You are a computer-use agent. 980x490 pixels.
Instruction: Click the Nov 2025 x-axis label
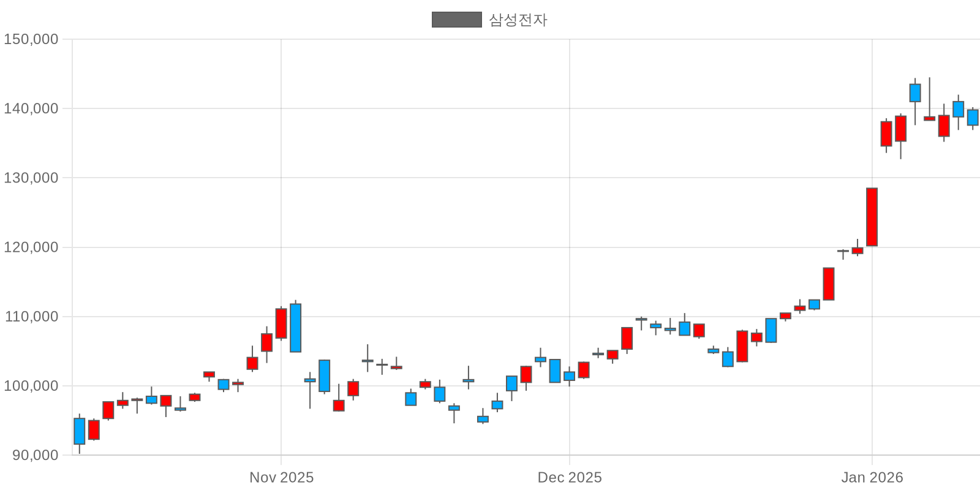(281, 477)
